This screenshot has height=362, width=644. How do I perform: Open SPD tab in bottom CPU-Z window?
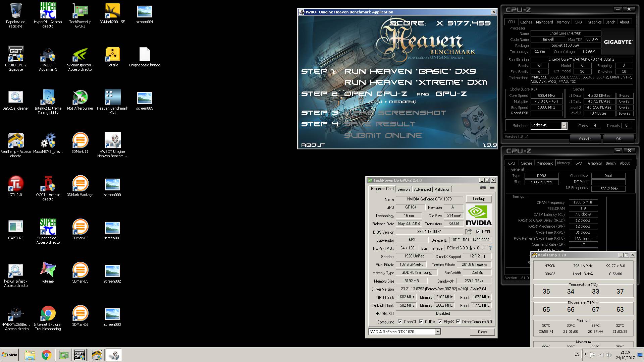pyautogui.click(x=579, y=163)
